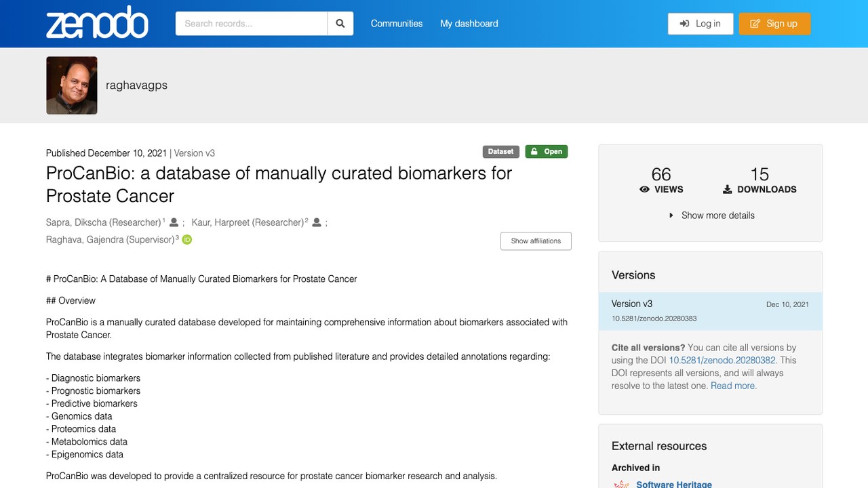868x488 pixels.
Task: Click the Dataset resource type badge
Action: click(501, 152)
